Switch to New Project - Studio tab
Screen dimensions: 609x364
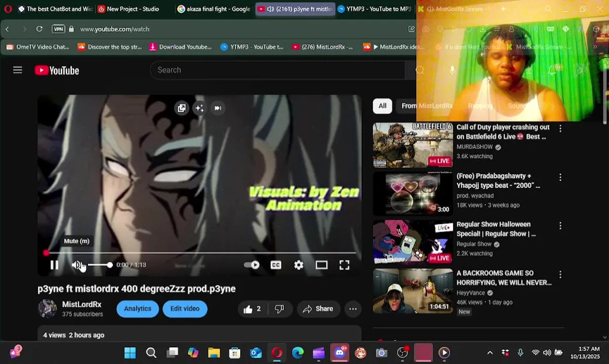(x=132, y=9)
